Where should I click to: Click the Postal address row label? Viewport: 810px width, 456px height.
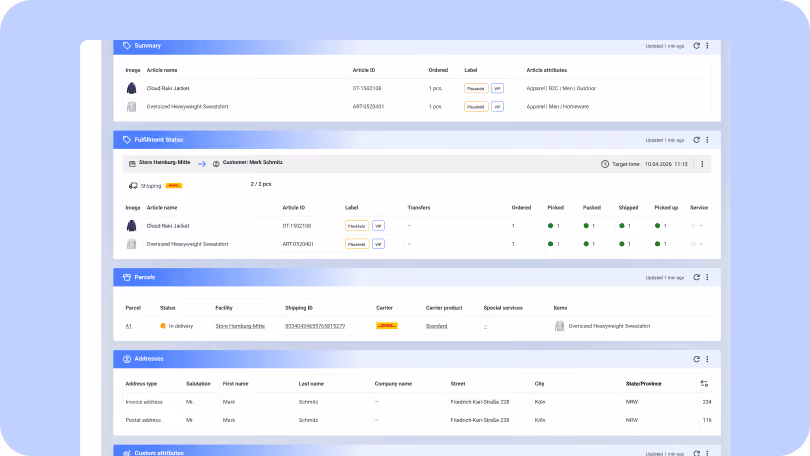pos(143,420)
